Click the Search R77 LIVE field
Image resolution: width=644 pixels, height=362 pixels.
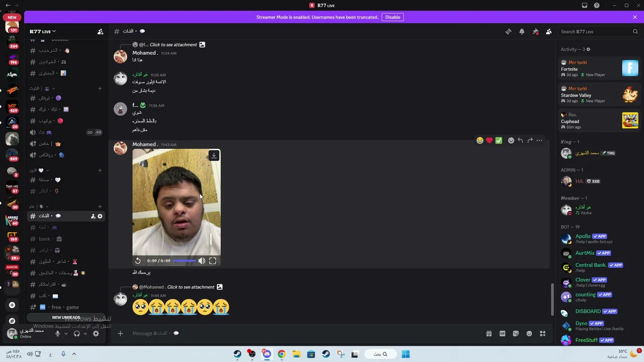(x=599, y=32)
